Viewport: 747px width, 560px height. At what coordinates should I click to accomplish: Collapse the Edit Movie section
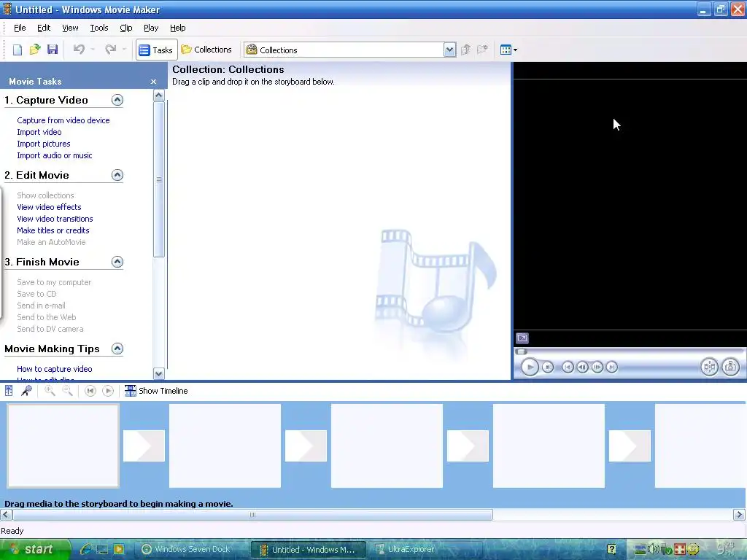coord(117,175)
